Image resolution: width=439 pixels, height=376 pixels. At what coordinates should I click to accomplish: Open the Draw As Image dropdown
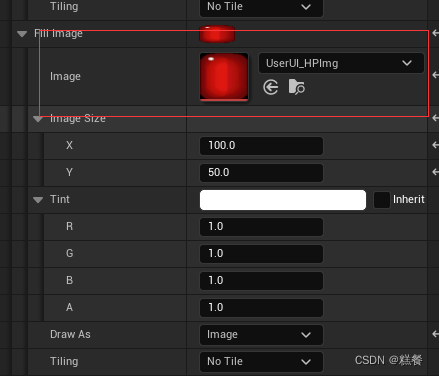[261, 334]
